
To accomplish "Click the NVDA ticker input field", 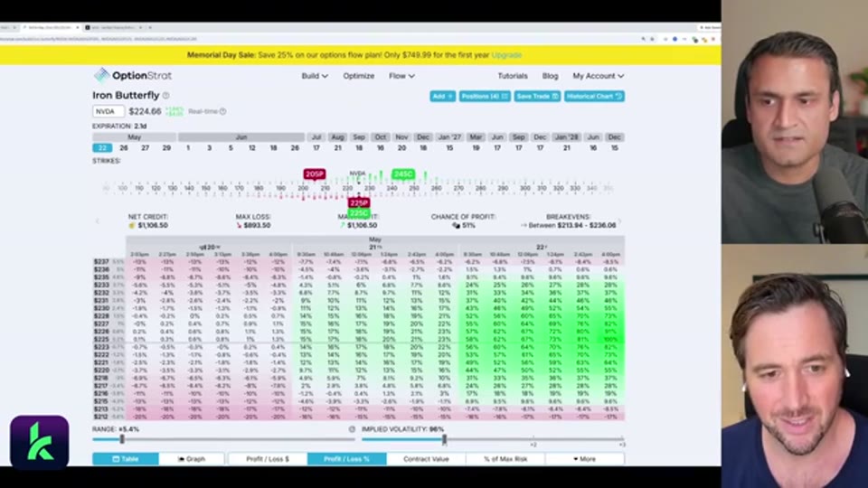I will (x=108, y=111).
